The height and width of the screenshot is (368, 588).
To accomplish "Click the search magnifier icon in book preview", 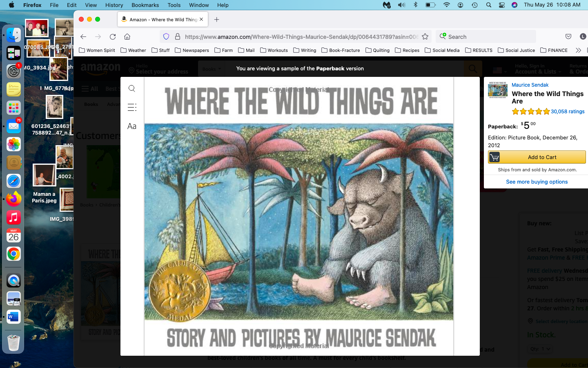I will point(131,88).
